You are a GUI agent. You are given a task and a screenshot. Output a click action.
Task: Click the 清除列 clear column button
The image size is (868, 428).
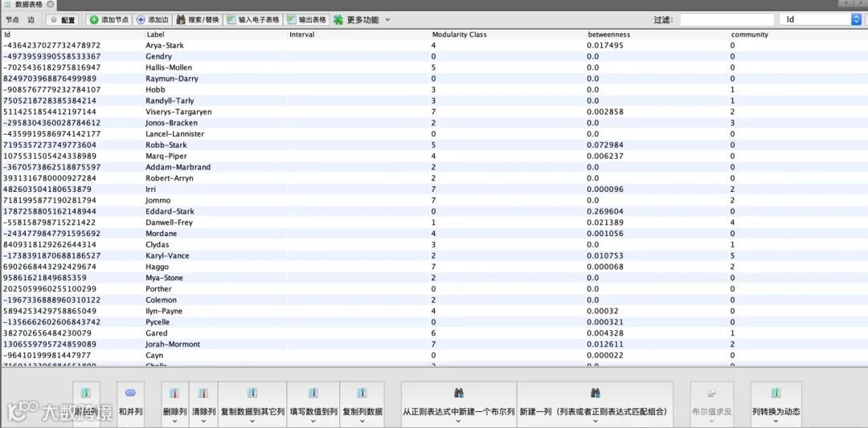click(x=203, y=403)
